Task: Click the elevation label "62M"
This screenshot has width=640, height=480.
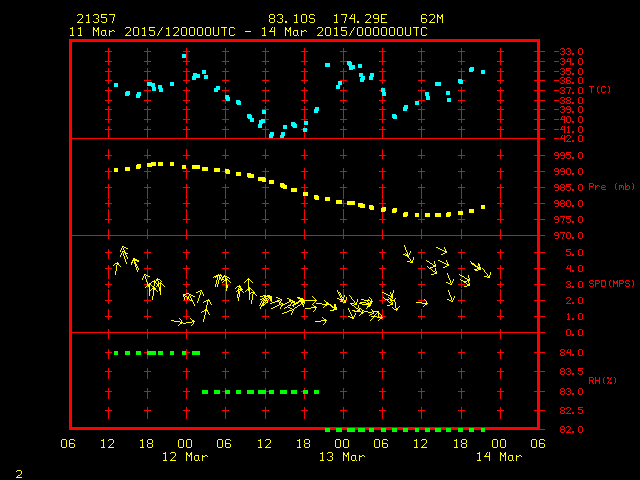Action: pos(432,19)
